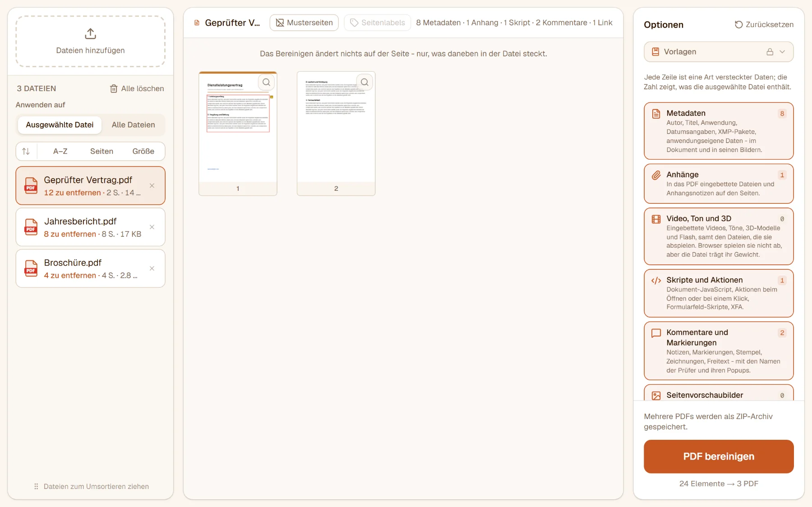Viewport: 812px width, 507px height.
Task: Toggle sort direction arrows icon
Action: pyautogui.click(x=26, y=151)
